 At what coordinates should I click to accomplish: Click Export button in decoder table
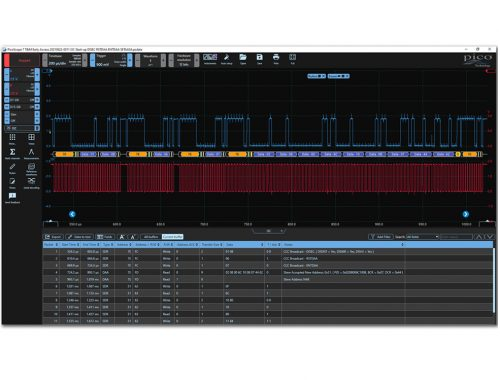53,237
